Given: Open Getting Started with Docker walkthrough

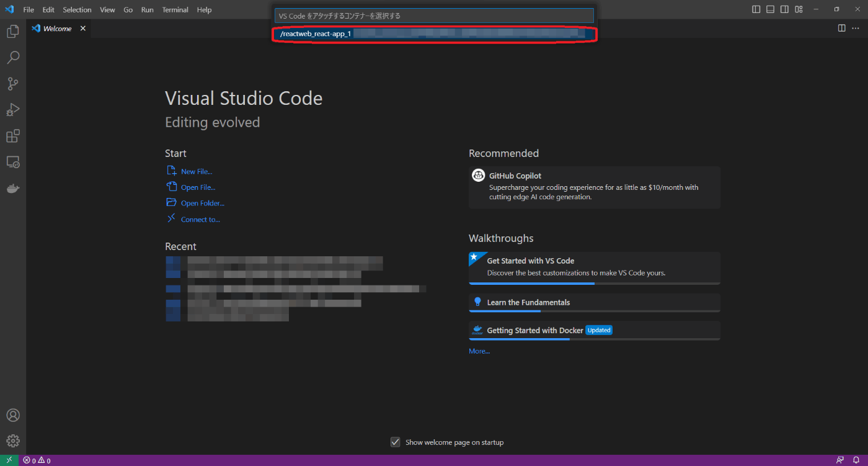Looking at the screenshot, I should click(595, 330).
